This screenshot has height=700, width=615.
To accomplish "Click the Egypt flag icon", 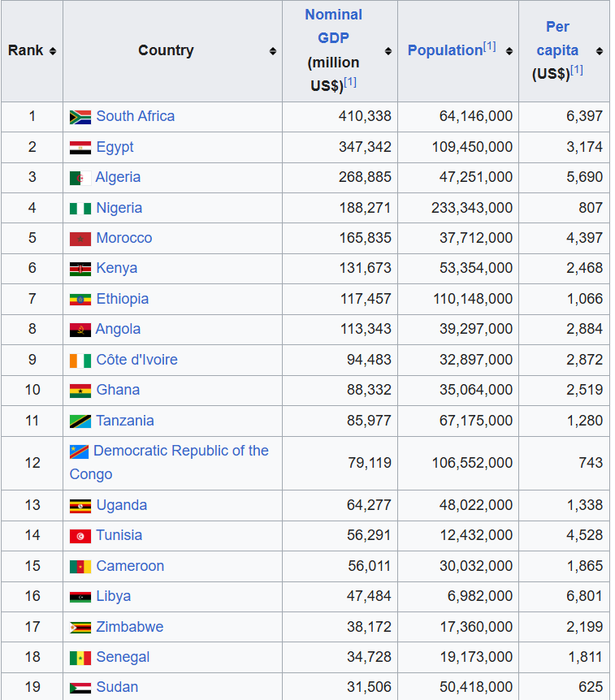I will coord(80,147).
